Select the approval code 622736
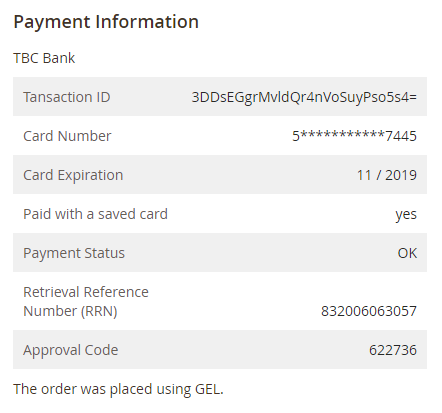The image size is (442, 413). [393, 350]
